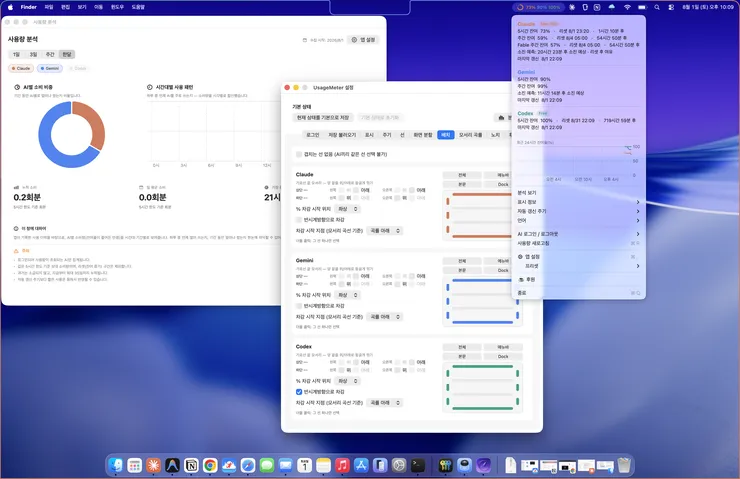Image resolution: width=740 pixels, height=479 pixels.
Task: Expand the 표시 정보 submenu
Action: click(579, 202)
